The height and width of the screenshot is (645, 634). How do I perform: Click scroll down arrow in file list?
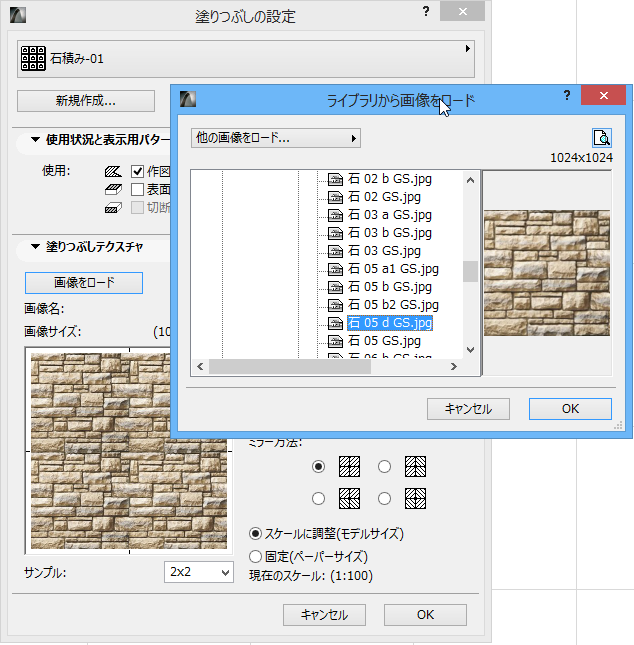471,350
